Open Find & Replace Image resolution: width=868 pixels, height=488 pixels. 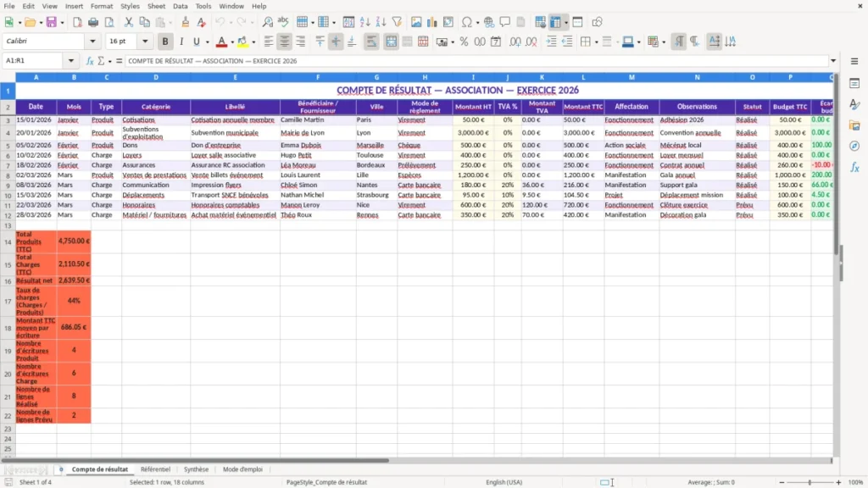coord(267,22)
